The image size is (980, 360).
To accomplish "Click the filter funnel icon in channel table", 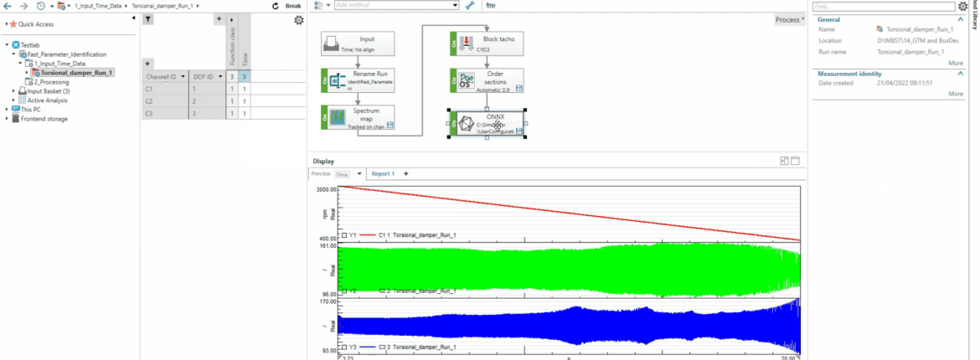I will [147, 18].
